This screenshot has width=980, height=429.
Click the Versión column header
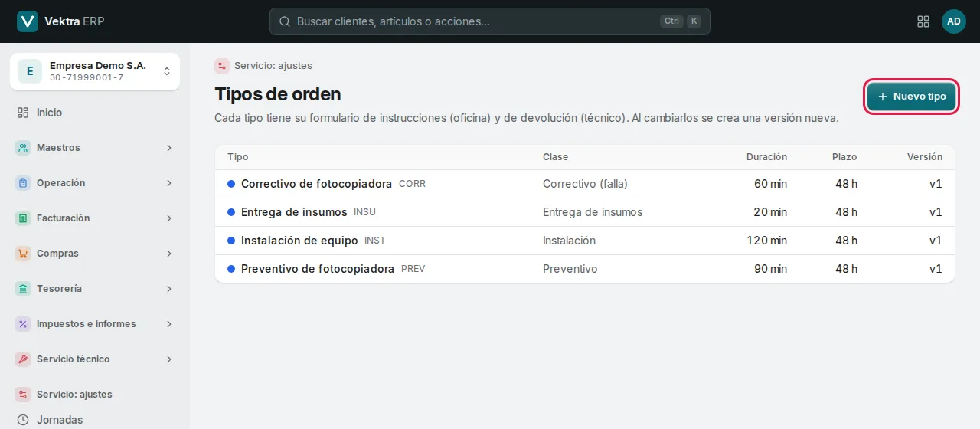tap(925, 157)
